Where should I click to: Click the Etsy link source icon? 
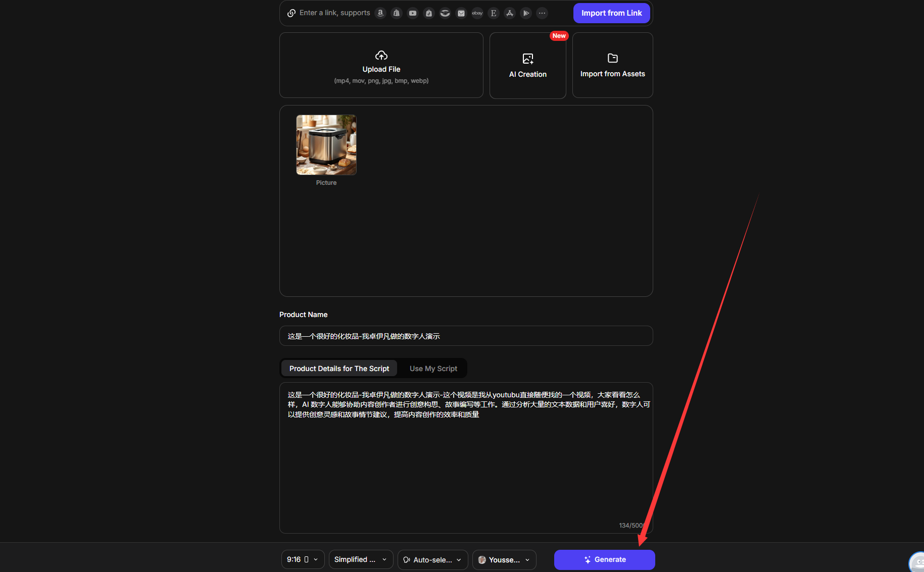[x=494, y=13]
